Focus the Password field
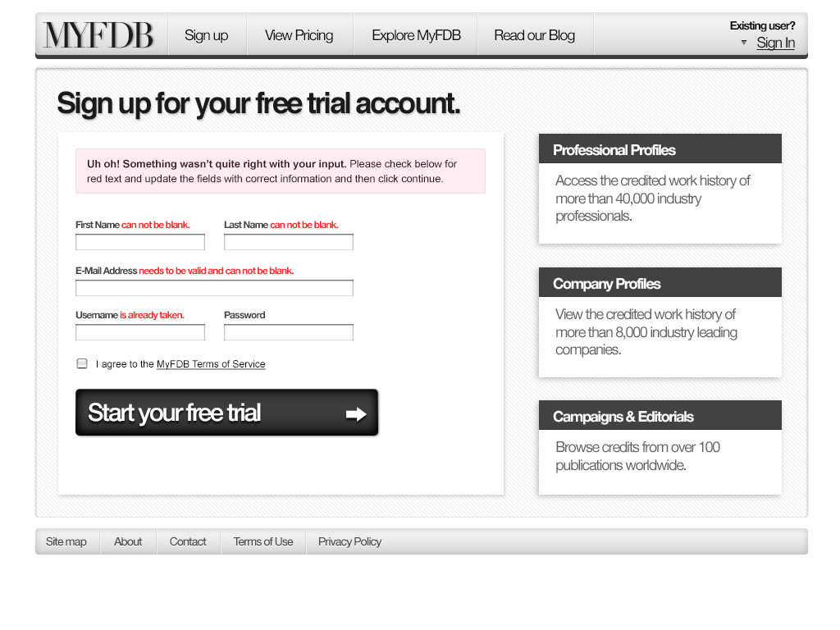This screenshot has width=840, height=630. (x=289, y=332)
